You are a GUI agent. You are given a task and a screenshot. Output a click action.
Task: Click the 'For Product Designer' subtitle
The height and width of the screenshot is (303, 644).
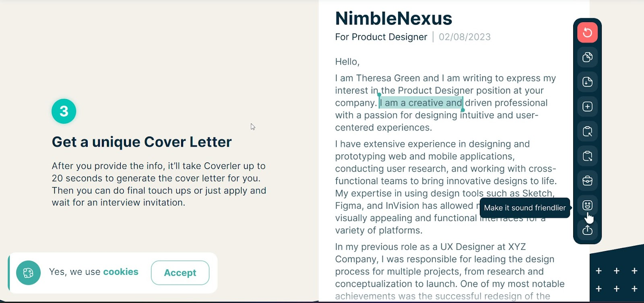pos(381,37)
